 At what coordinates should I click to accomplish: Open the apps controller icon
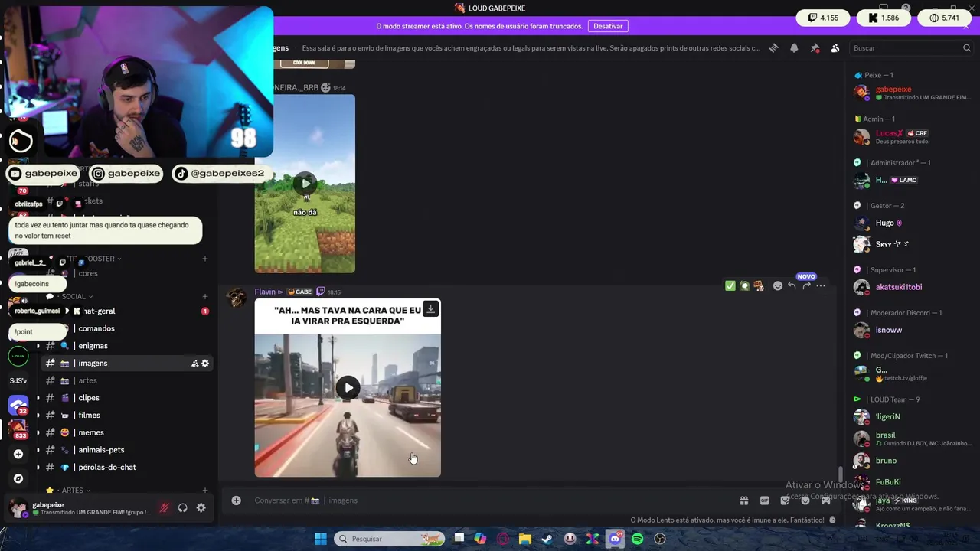(x=826, y=500)
